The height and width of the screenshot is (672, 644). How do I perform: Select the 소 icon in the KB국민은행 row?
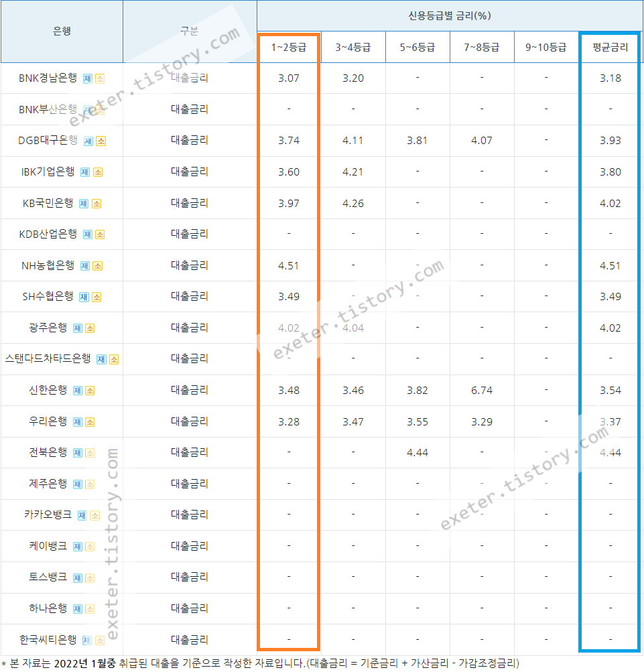tap(96, 204)
